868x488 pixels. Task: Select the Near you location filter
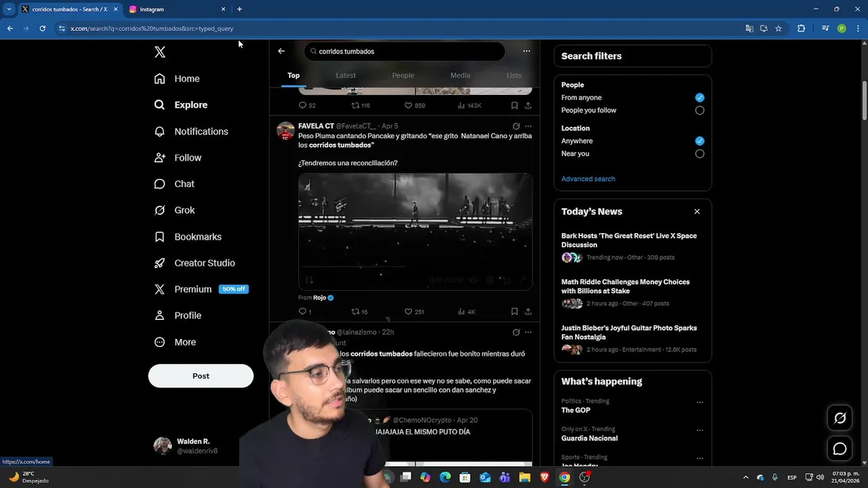click(x=700, y=154)
